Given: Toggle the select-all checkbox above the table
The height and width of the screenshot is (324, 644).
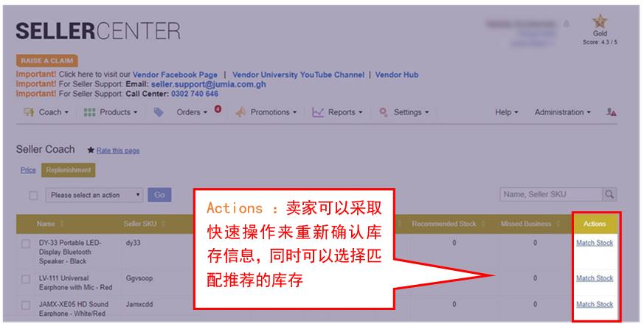Looking at the screenshot, I should tap(33, 196).
